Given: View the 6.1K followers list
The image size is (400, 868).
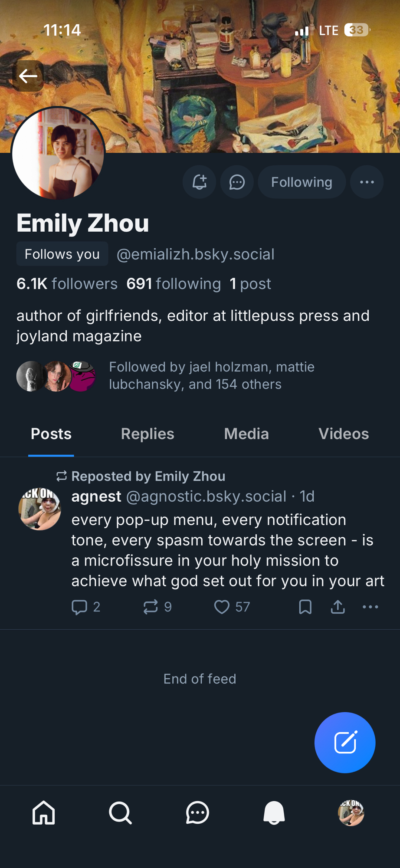Looking at the screenshot, I should tap(67, 284).
